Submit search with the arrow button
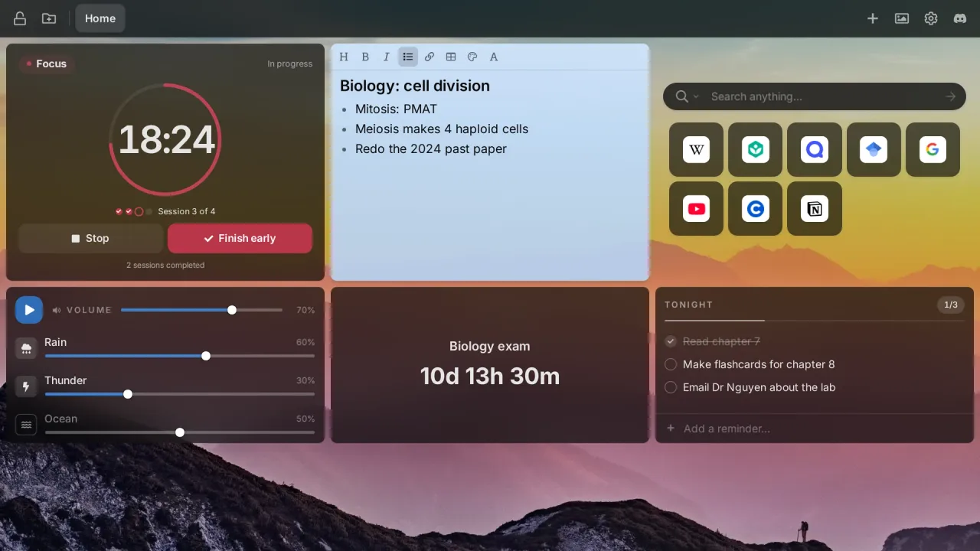Screen dimensions: 980x551 (x=950, y=96)
